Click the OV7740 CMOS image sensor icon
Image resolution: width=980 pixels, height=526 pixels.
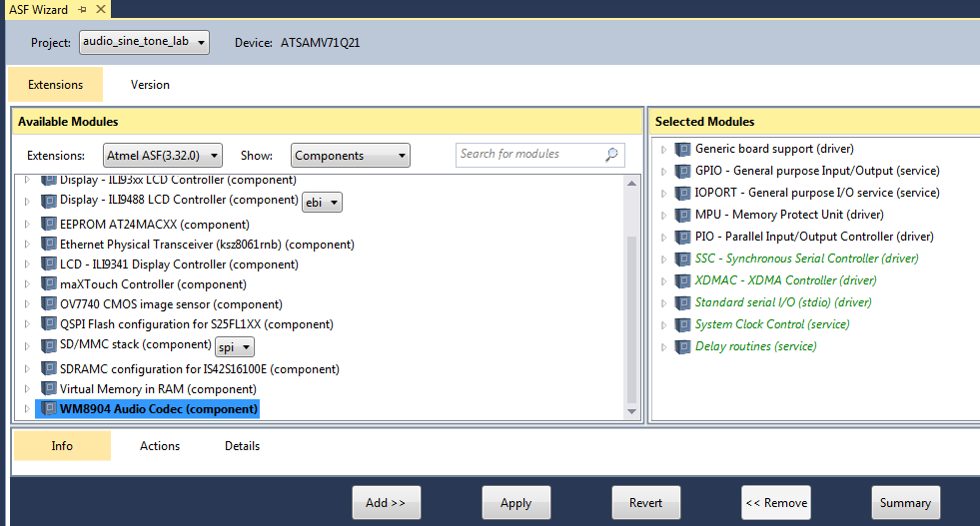tap(49, 303)
